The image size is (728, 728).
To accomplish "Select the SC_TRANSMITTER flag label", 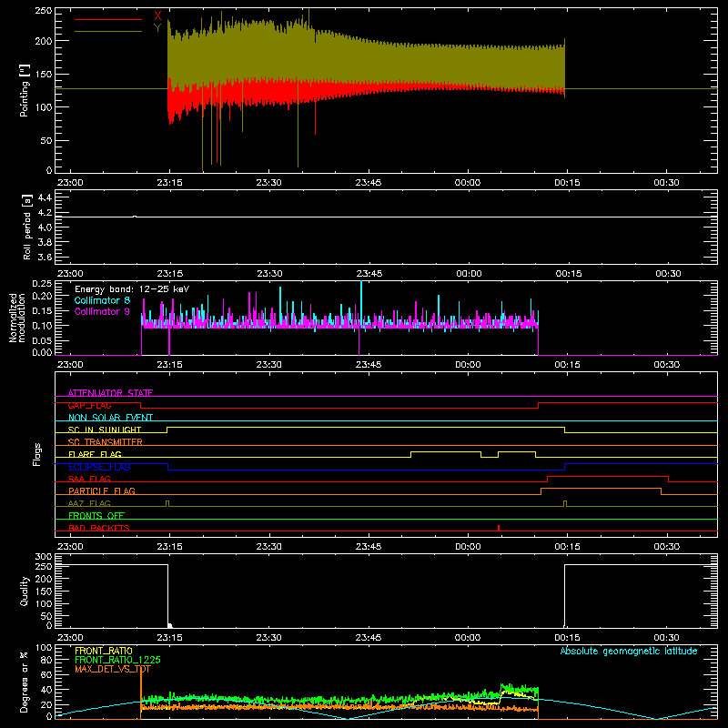I will (106, 442).
